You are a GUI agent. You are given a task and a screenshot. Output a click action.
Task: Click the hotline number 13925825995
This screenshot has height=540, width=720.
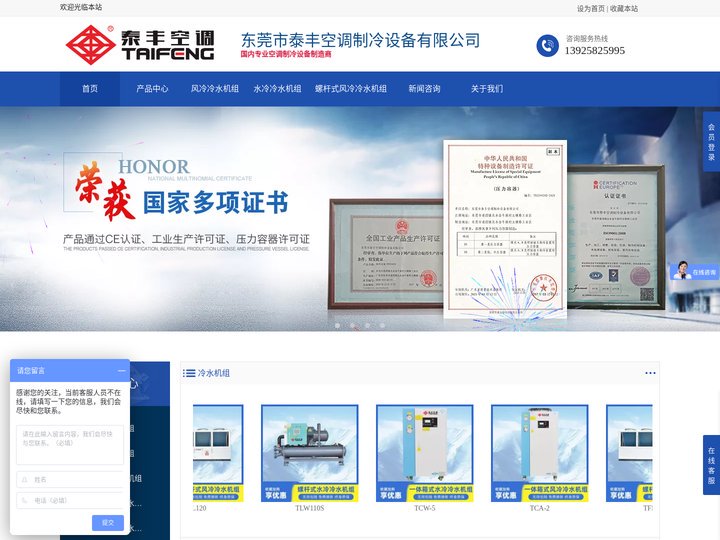point(595,51)
